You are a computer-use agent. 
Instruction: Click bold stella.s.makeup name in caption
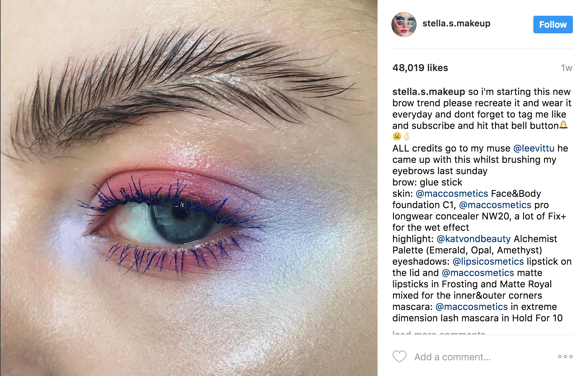click(x=429, y=91)
